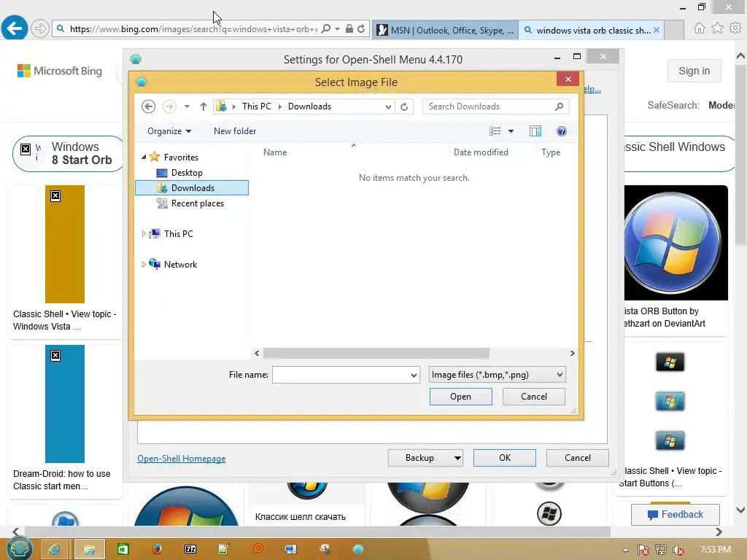Switch to the MSN Outlook browser tab
Viewport: 747px width, 560px height.
pyautogui.click(x=445, y=30)
